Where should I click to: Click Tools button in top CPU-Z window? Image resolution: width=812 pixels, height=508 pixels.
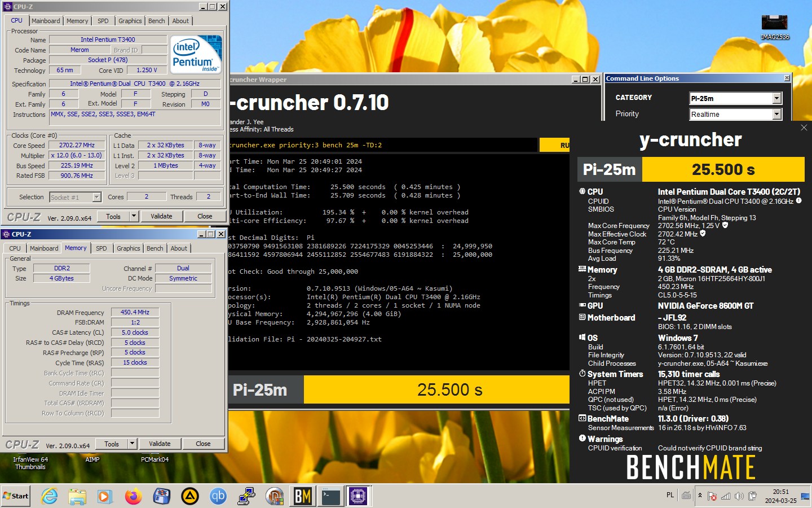113,216
